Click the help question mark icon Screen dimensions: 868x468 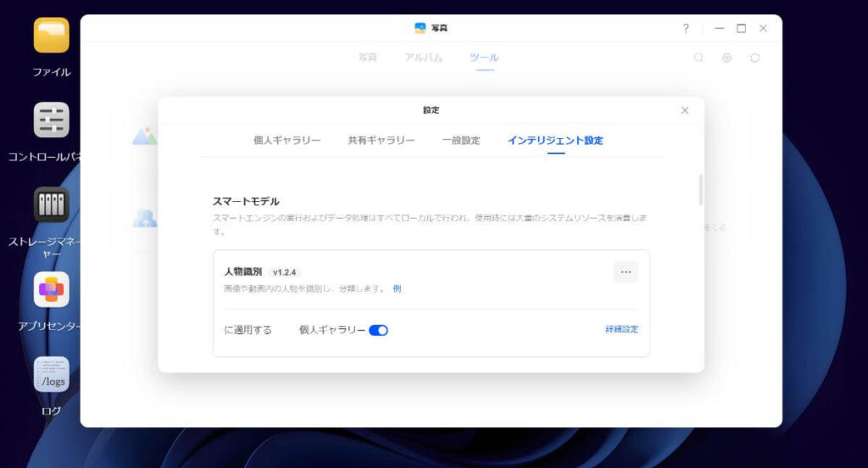(x=686, y=28)
